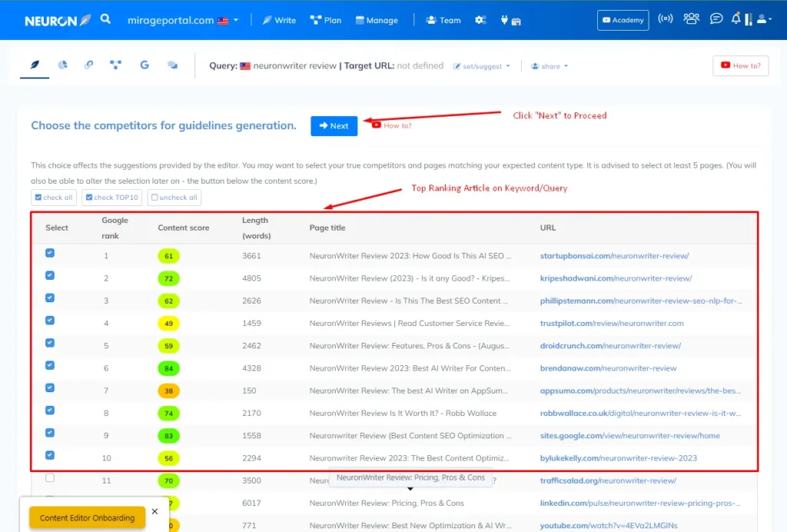Uncheck the rank 4 trustpilot.com row
Screen dimensions: 787x532
(50, 321)
